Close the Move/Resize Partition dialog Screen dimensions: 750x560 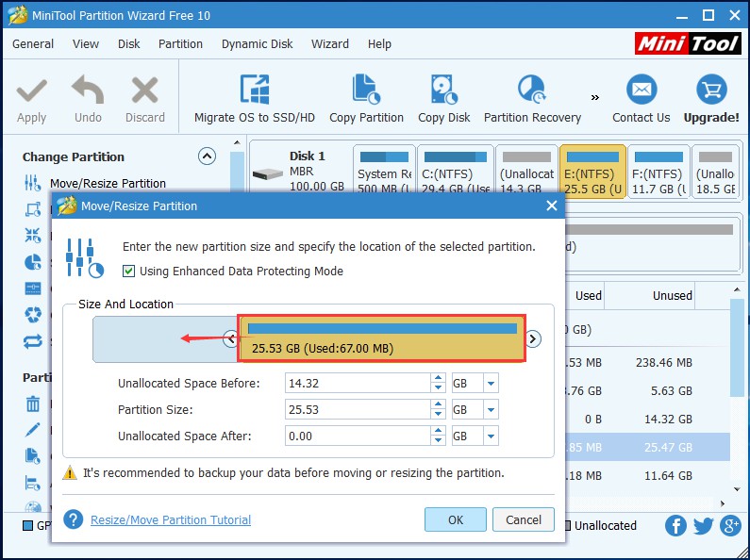(x=552, y=206)
